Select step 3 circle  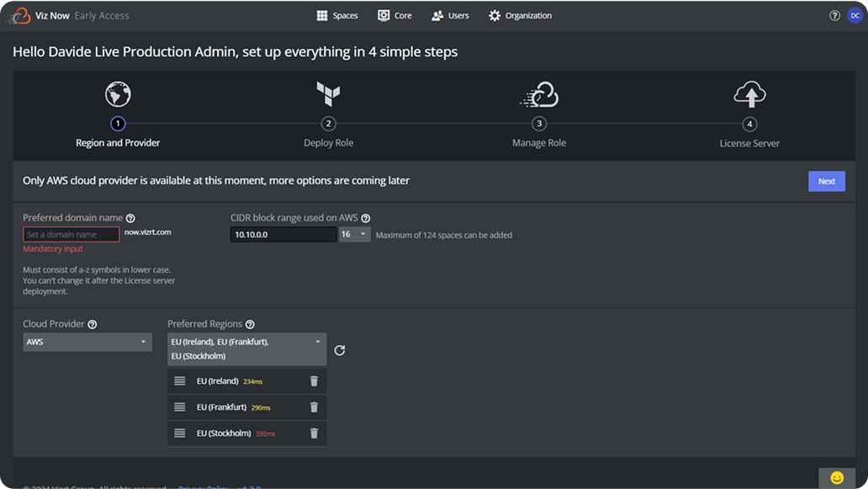click(x=539, y=124)
